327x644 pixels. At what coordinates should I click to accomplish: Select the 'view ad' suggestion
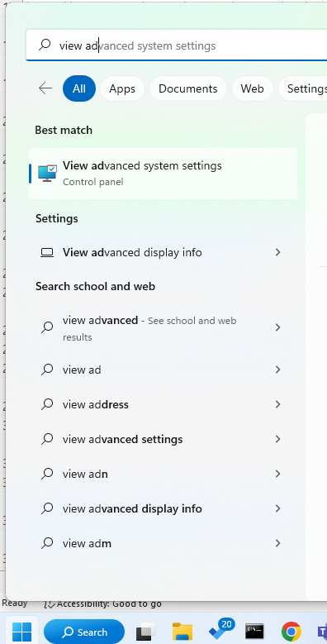coord(163,370)
